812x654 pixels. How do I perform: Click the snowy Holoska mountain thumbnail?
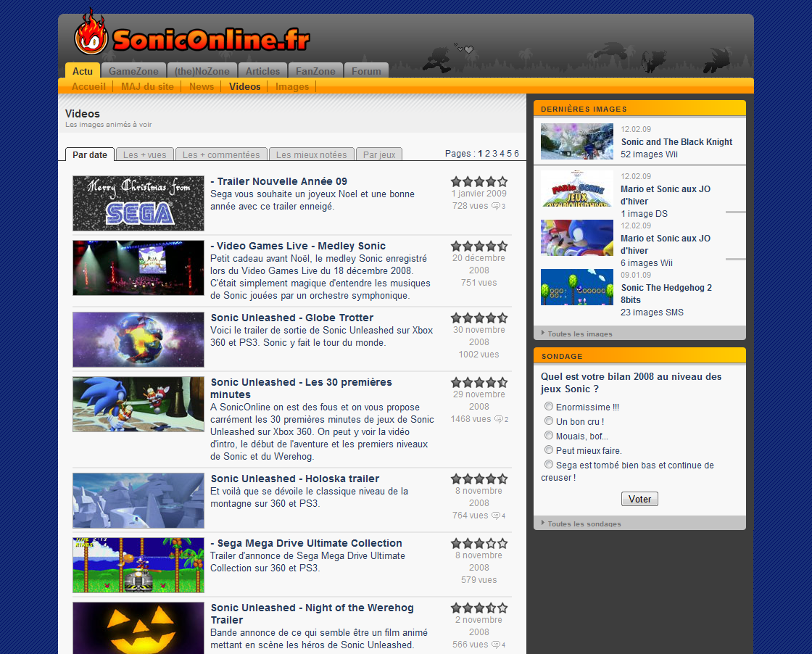coord(138,500)
